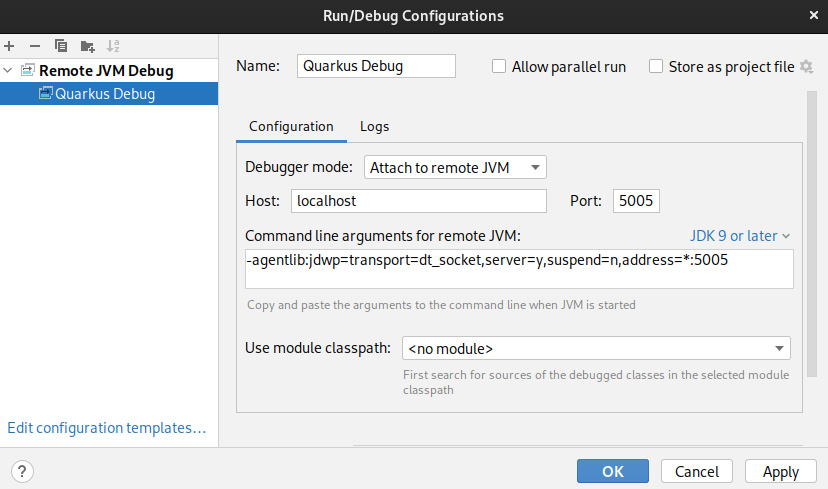Collapse the Remote JVM Debug tree node

click(8, 70)
